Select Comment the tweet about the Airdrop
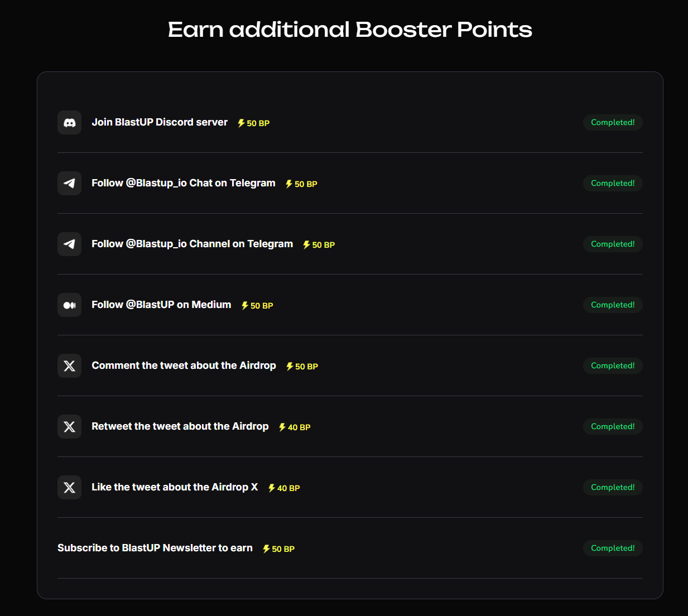 coord(184,365)
